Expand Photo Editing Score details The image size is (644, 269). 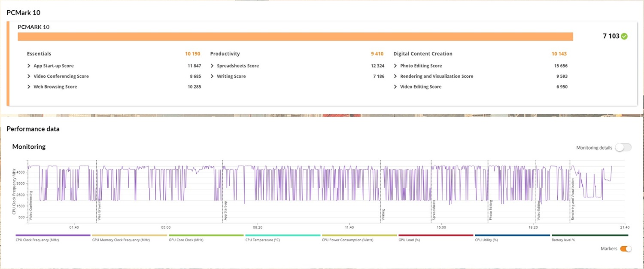(395, 66)
